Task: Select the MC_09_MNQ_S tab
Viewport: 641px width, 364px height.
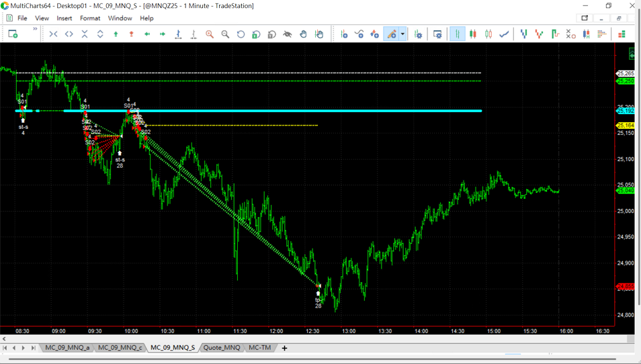Action: [173, 348]
